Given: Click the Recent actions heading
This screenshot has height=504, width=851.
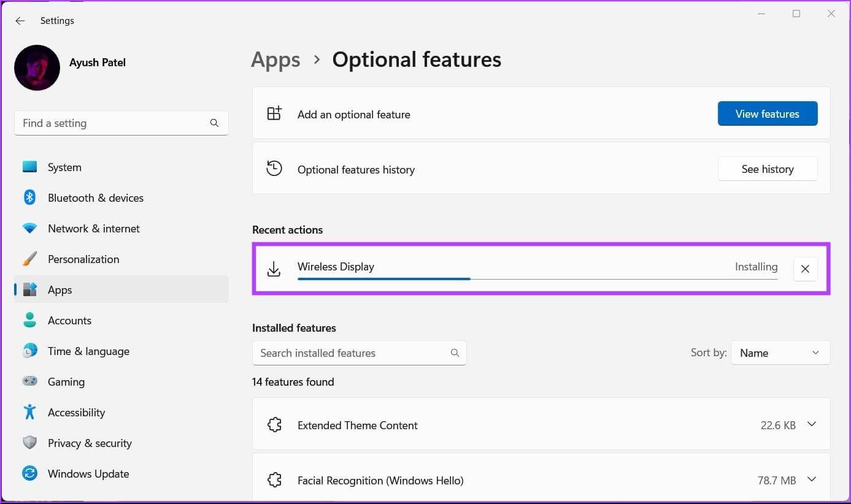Looking at the screenshot, I should (287, 230).
